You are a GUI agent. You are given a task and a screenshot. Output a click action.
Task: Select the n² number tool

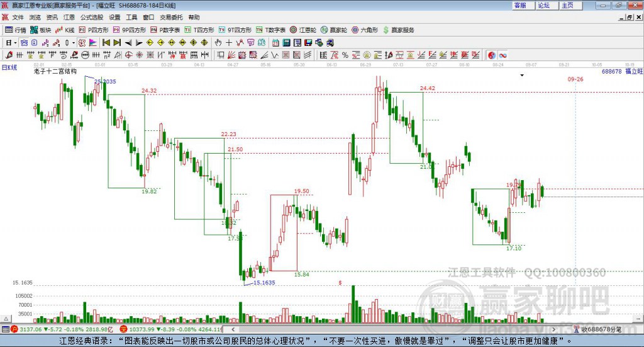coord(107,55)
